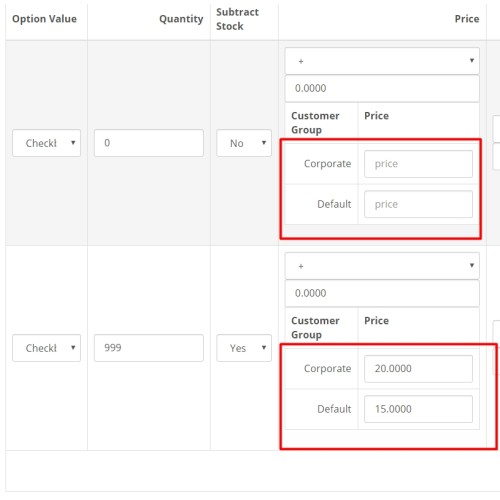Open the Option Value dropdown in the first row
The image size is (500, 500).
pyautogui.click(x=46, y=143)
